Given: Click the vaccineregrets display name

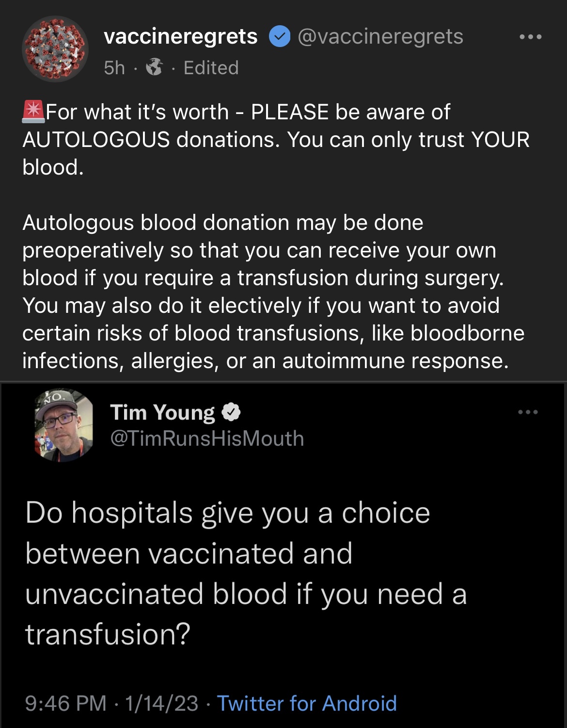Looking at the screenshot, I should click(x=181, y=36).
